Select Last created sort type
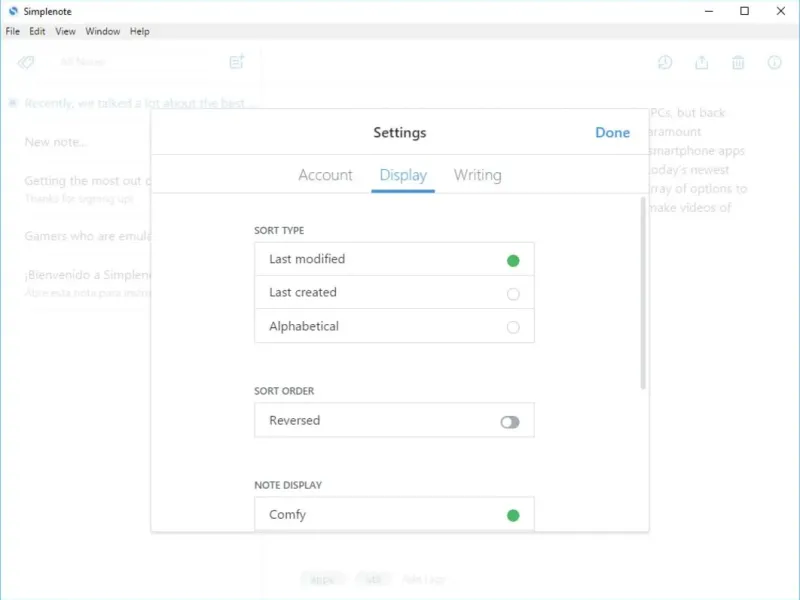This screenshot has width=800, height=600. point(394,292)
